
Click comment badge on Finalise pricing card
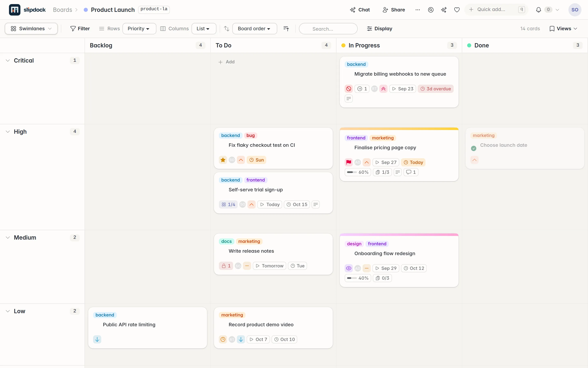coord(411,172)
